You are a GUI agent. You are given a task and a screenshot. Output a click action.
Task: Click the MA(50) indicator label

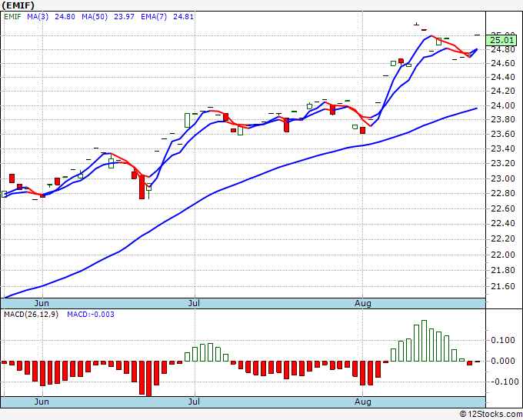click(95, 17)
